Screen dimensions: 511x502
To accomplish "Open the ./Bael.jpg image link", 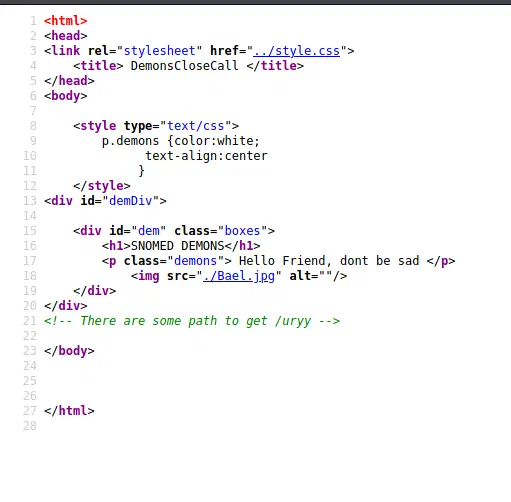I will pyautogui.click(x=239, y=276).
